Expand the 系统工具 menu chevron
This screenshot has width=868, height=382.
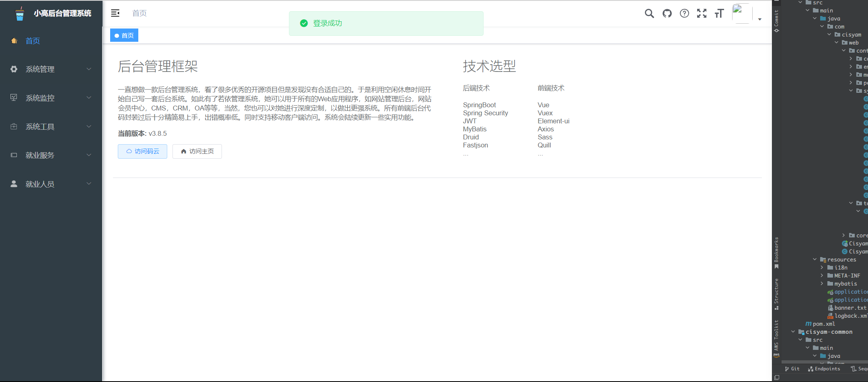pos(89,127)
